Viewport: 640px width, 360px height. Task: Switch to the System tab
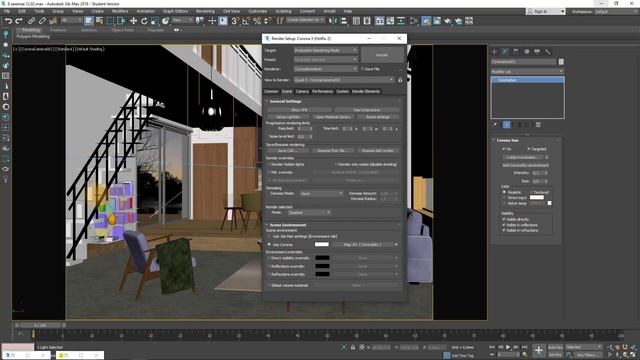(x=342, y=91)
